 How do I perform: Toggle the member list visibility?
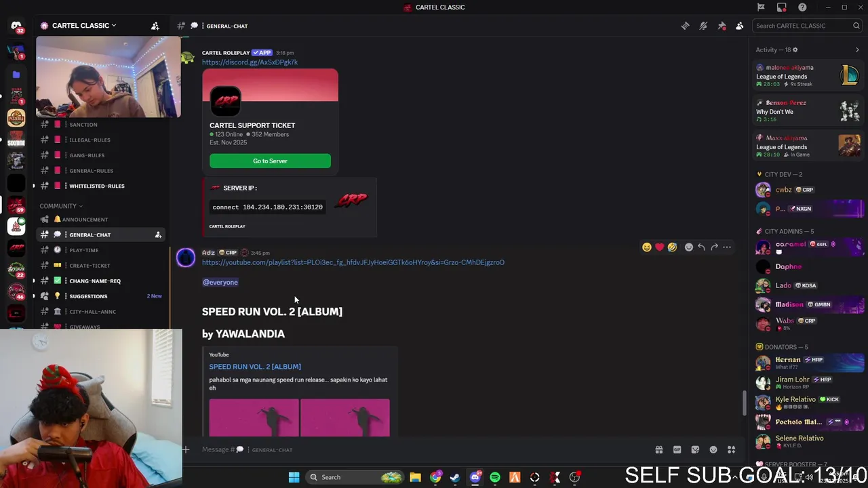tap(739, 26)
